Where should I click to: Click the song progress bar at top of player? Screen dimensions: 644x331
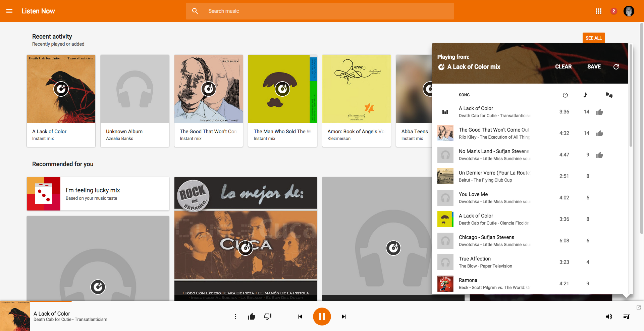322,301
